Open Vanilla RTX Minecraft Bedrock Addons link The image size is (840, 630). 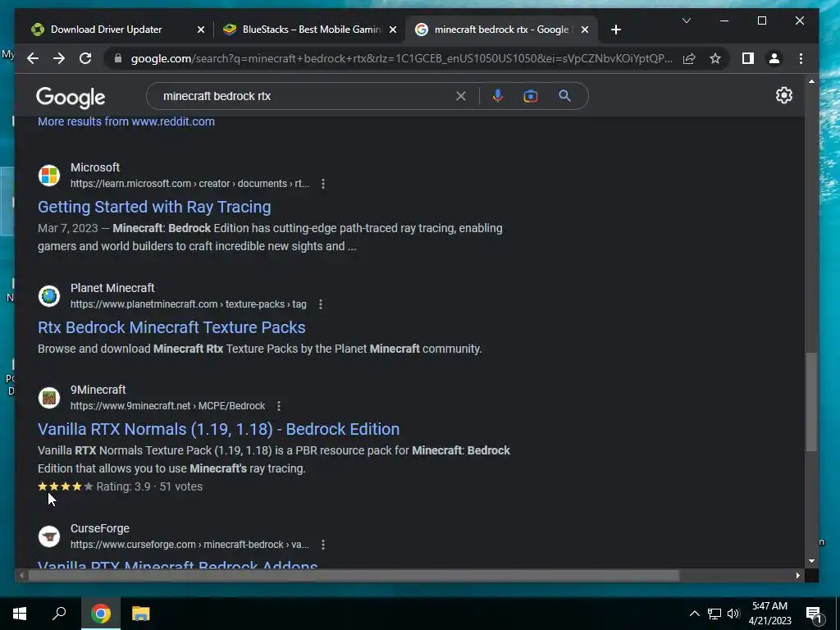coord(178,564)
